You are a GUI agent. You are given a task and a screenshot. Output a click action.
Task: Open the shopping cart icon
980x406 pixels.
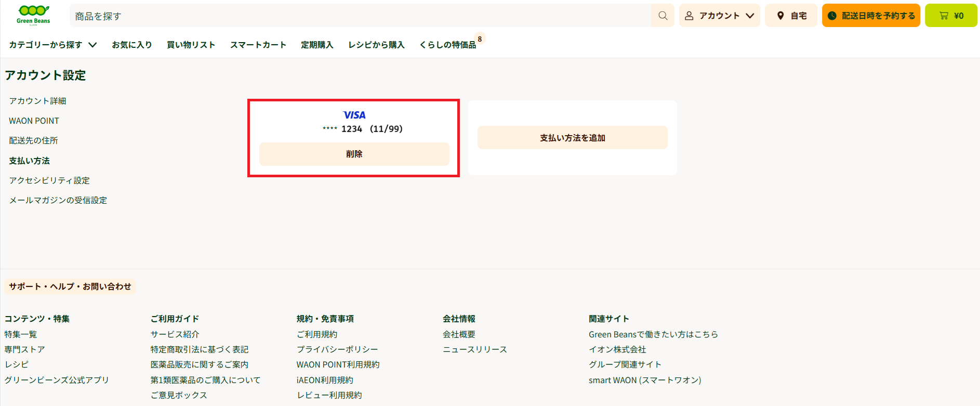click(944, 16)
